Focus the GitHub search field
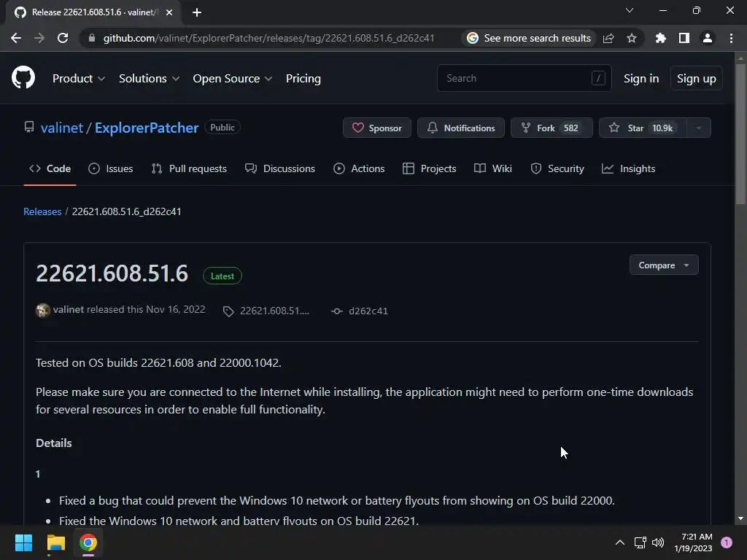The height and width of the screenshot is (560, 747). click(524, 78)
